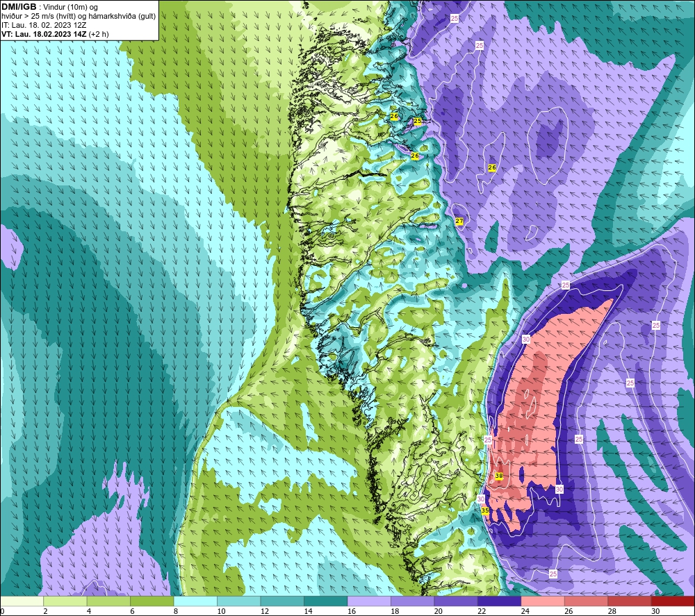Image resolution: width=695 pixels, height=616 pixels.
Task: Click the yellow maximum gust label 35
Action: click(485, 510)
